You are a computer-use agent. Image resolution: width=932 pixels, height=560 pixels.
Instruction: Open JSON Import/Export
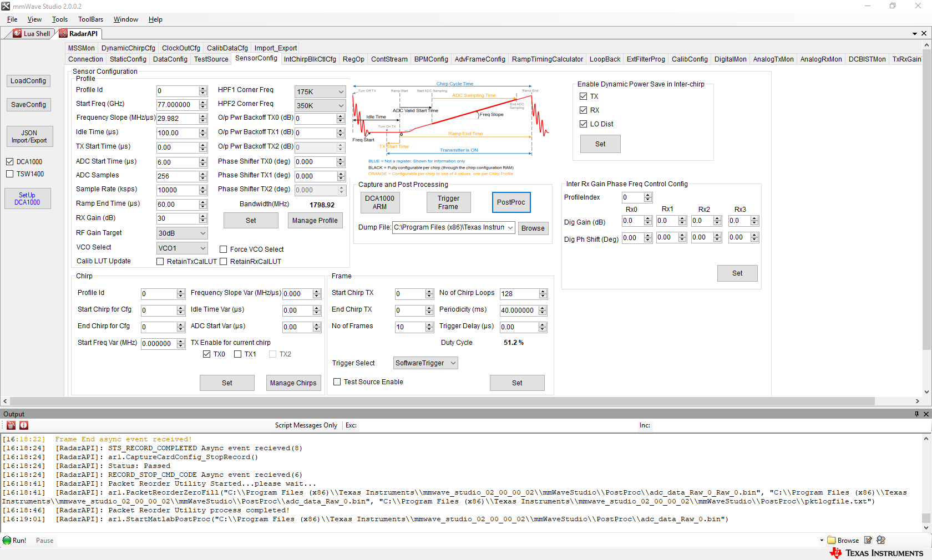click(x=29, y=136)
